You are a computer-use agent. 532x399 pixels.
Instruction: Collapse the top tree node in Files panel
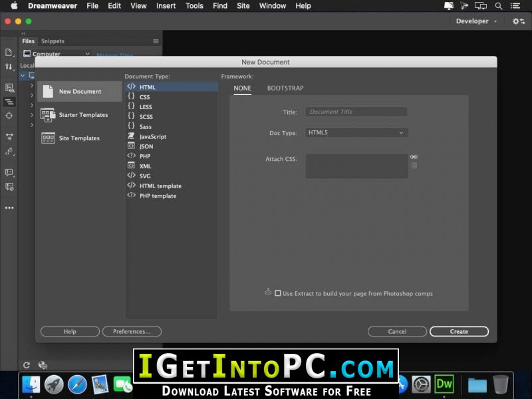(x=23, y=75)
